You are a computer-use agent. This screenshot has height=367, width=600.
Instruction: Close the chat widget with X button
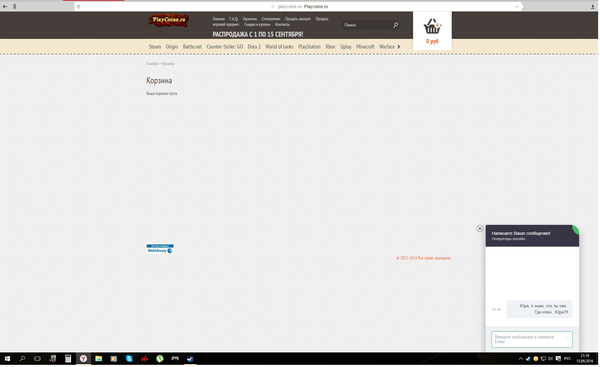tap(479, 228)
